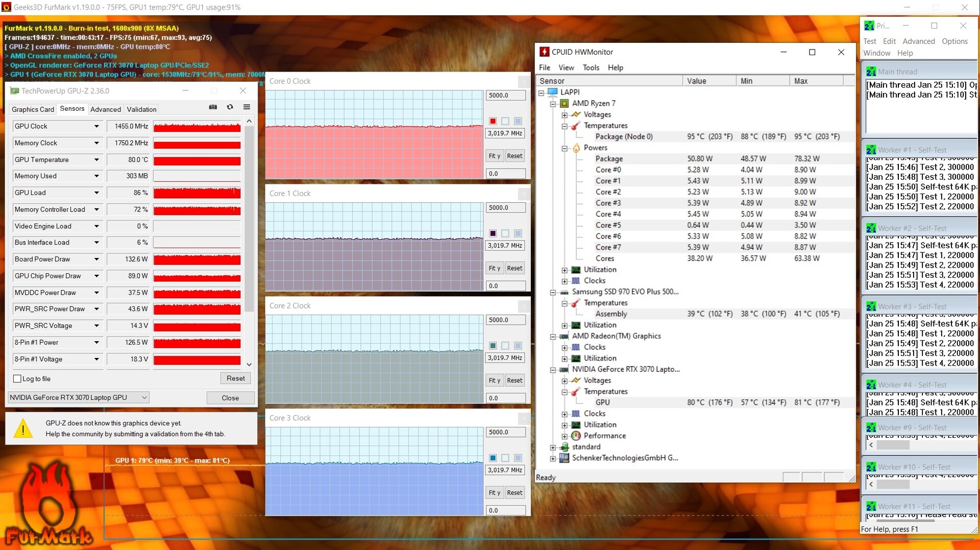Click the AMD Radeon Graphics card icon
Screen dimensions: 980x550
tap(564, 336)
